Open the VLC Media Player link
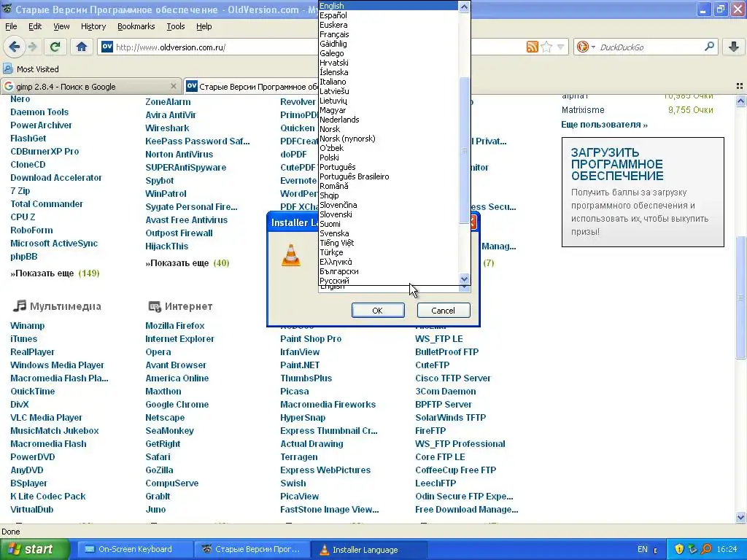 click(46, 418)
